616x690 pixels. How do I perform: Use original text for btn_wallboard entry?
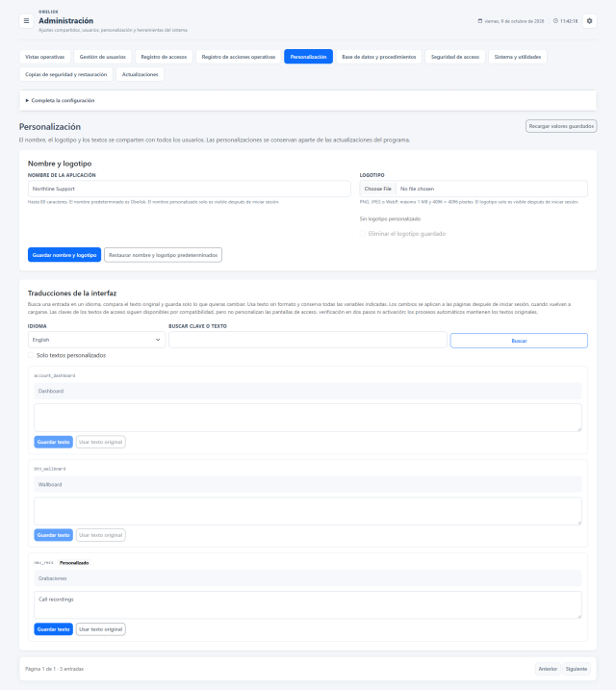(x=101, y=535)
